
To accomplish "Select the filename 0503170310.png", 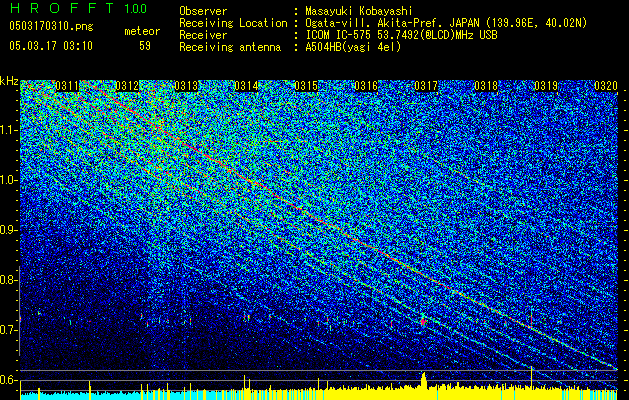I will 51,26.
